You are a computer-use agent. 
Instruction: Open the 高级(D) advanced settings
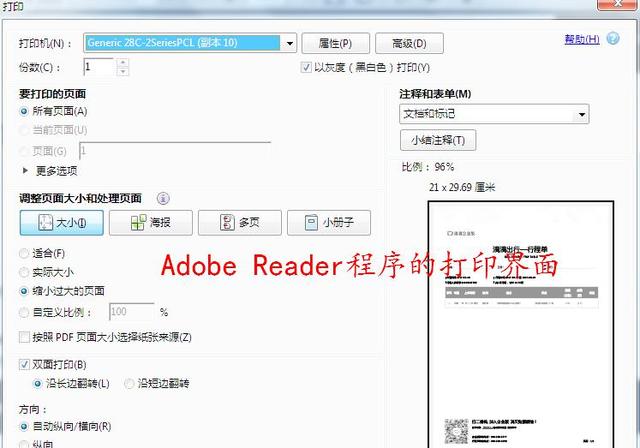pos(409,43)
